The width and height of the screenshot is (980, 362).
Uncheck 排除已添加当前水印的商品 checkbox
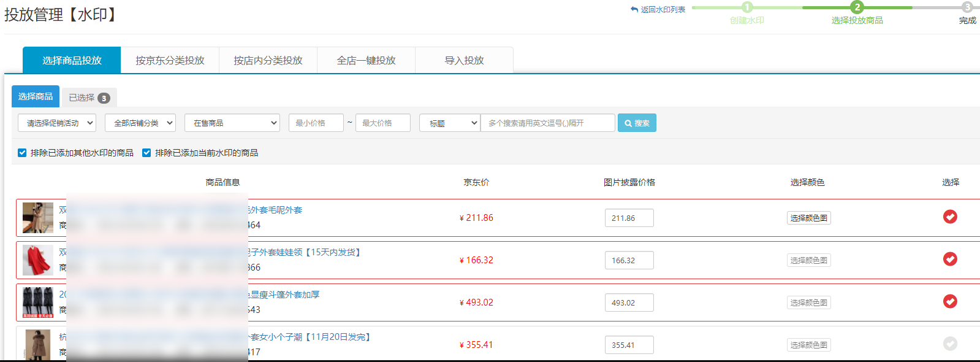coord(146,153)
